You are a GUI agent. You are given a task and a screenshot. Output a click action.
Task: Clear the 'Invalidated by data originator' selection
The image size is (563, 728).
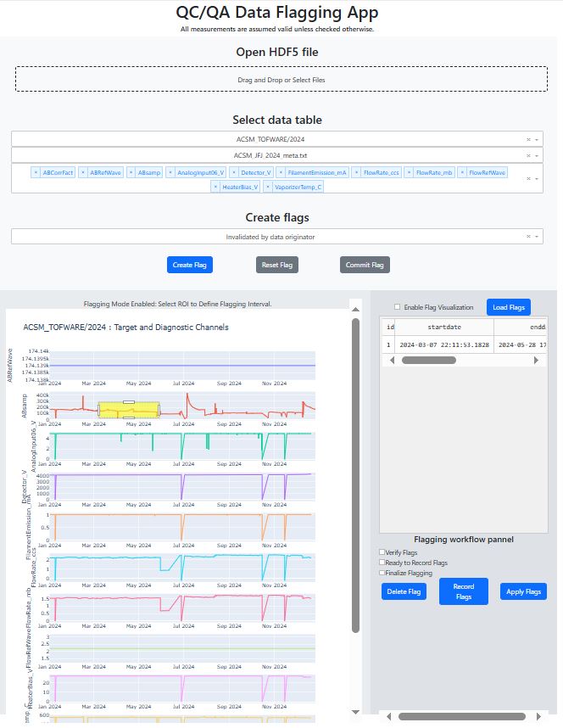[x=528, y=237]
